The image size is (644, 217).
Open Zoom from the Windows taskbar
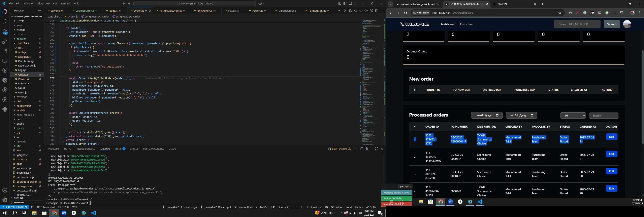[x=64, y=213]
